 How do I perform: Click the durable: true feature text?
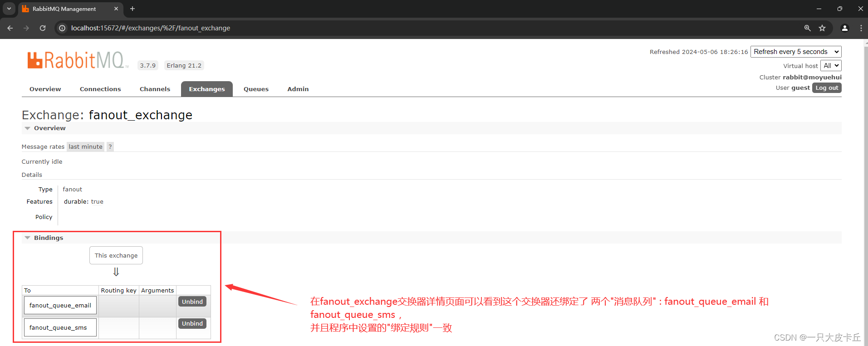point(83,201)
